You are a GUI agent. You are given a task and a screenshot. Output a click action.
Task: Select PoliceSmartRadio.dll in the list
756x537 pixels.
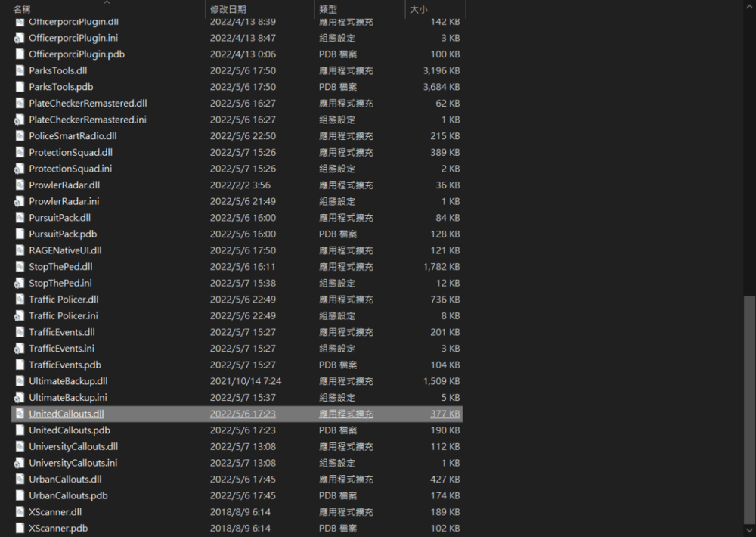click(x=73, y=136)
